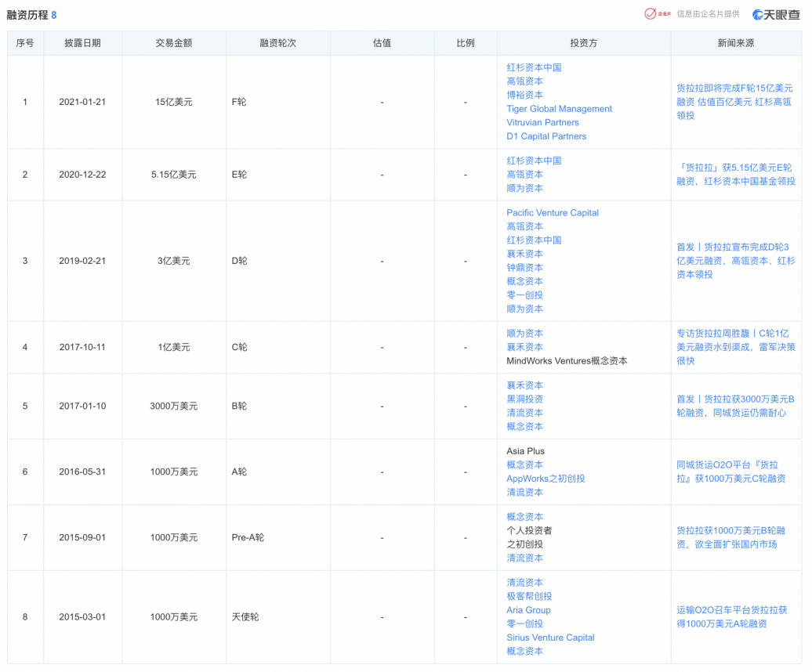
Task: Select the date cell 2020-12-22
Action: tap(82, 175)
